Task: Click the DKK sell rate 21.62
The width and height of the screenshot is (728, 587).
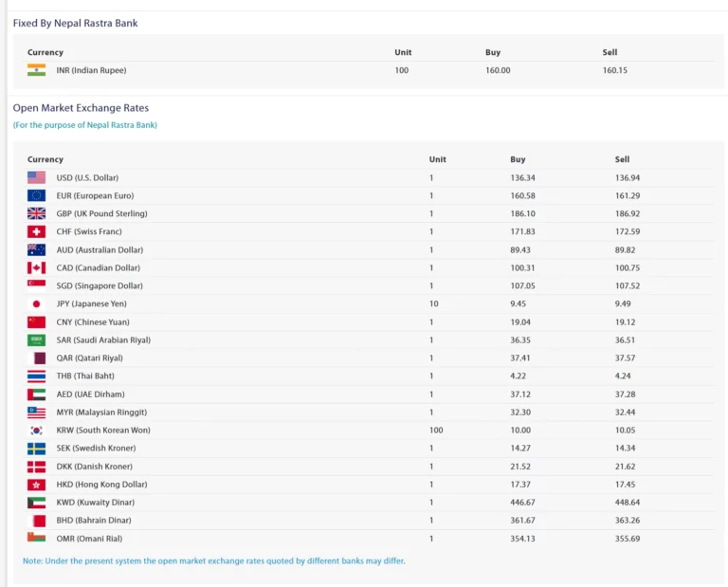Action: [x=626, y=467]
